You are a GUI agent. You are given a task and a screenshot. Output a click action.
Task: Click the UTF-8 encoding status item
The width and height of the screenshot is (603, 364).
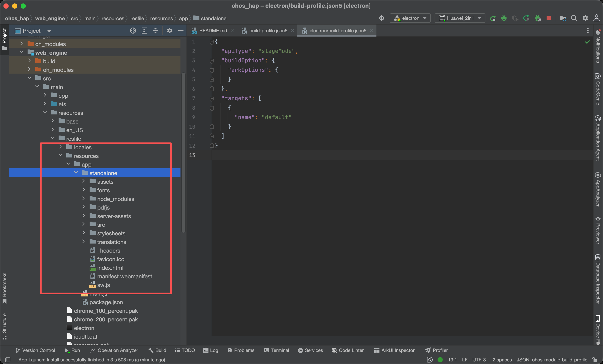click(479, 360)
